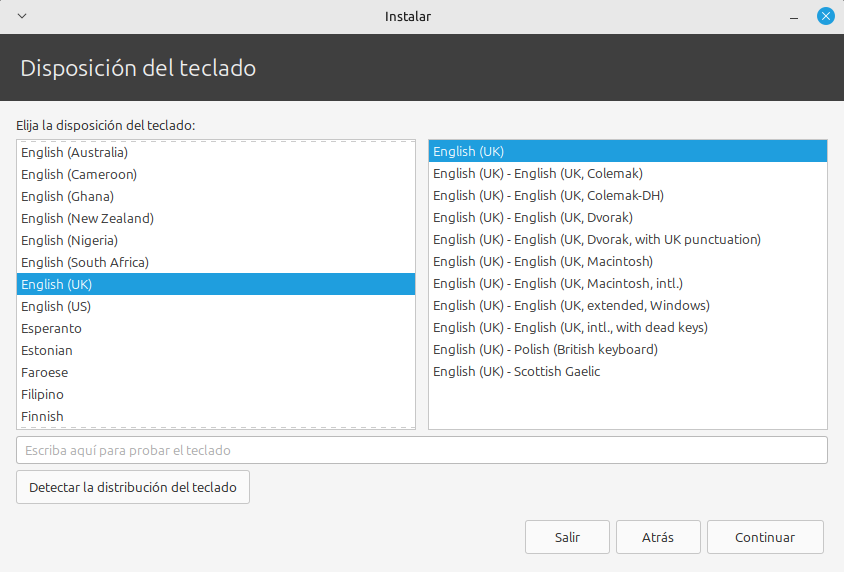Select English (UK) in left list

[x=216, y=284]
